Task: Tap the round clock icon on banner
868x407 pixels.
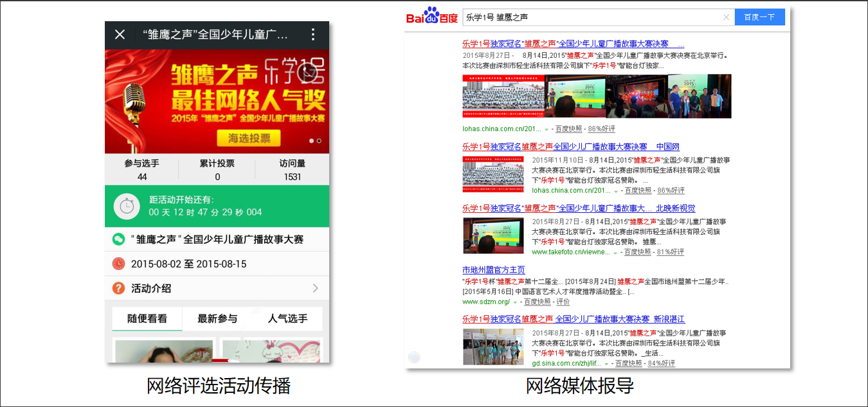Action: coord(309,73)
